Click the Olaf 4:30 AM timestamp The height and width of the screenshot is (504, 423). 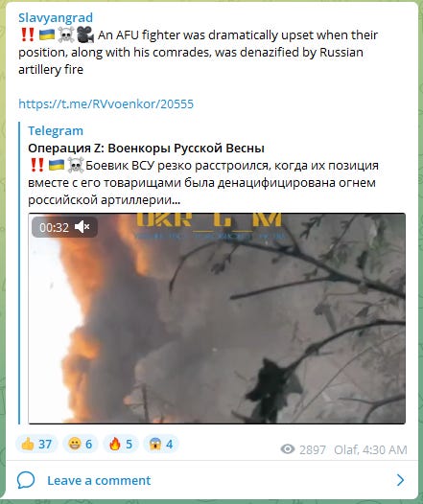(x=370, y=449)
